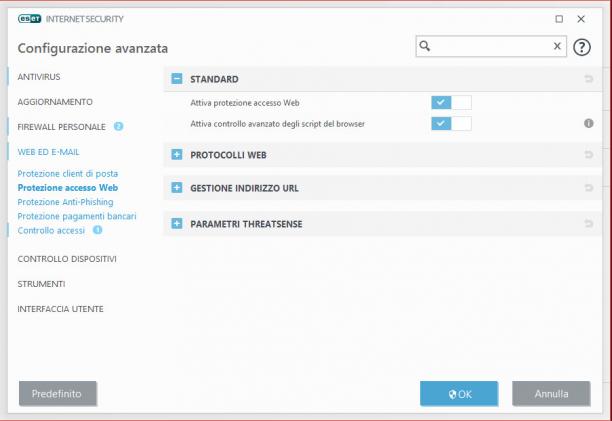The width and height of the screenshot is (612, 421).
Task: Toggle controllo avanzato degli script del browser
Action: pos(451,124)
